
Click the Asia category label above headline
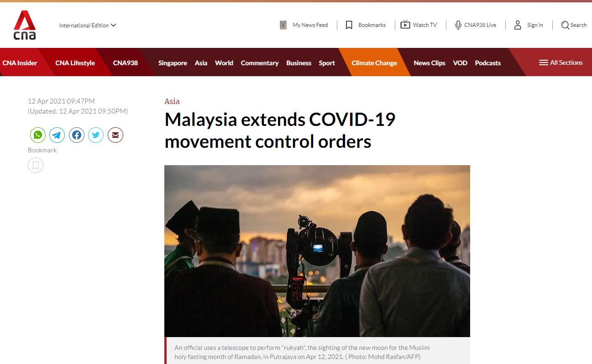pos(172,101)
